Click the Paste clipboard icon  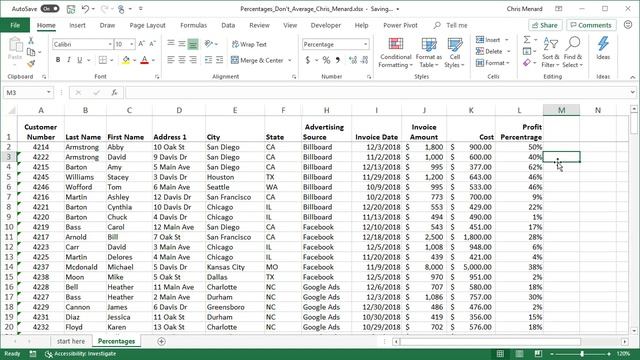(x=16, y=44)
